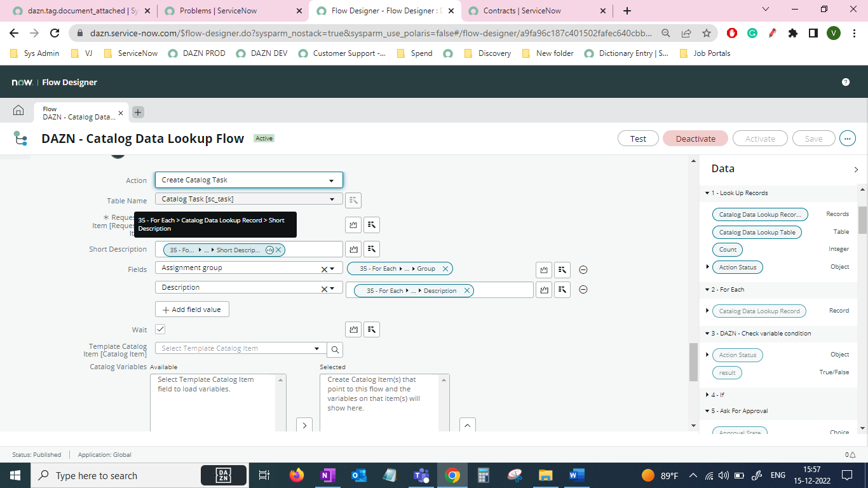Click the Test button
This screenshot has height=488, width=868.
[x=638, y=139]
